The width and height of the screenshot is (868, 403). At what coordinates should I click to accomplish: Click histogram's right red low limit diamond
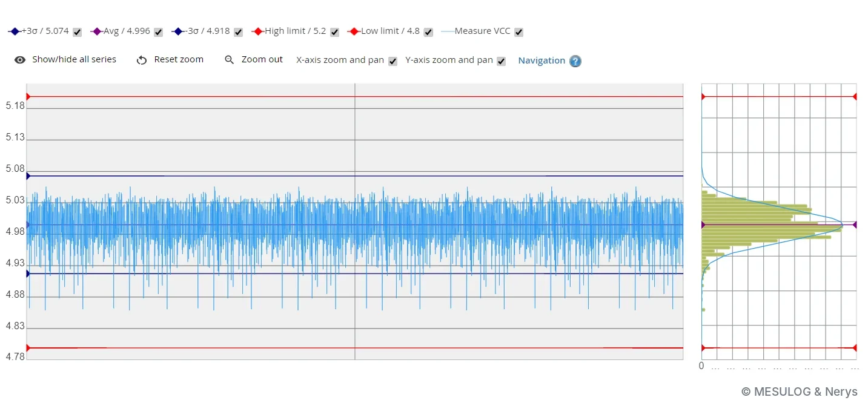pos(855,348)
